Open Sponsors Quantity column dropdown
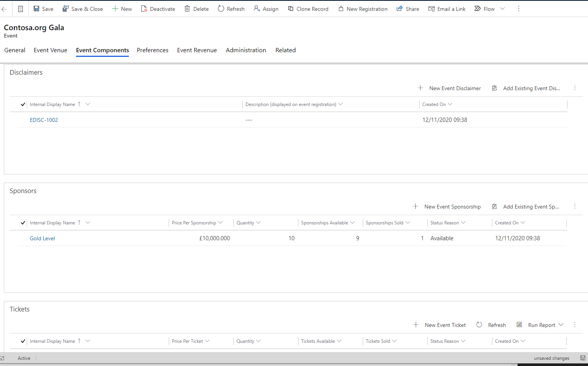 pos(259,222)
